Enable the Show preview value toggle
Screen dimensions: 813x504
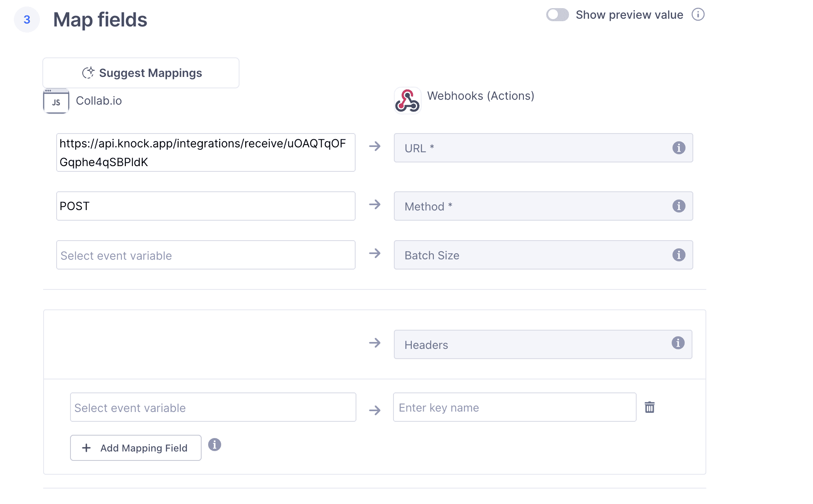pyautogui.click(x=558, y=15)
